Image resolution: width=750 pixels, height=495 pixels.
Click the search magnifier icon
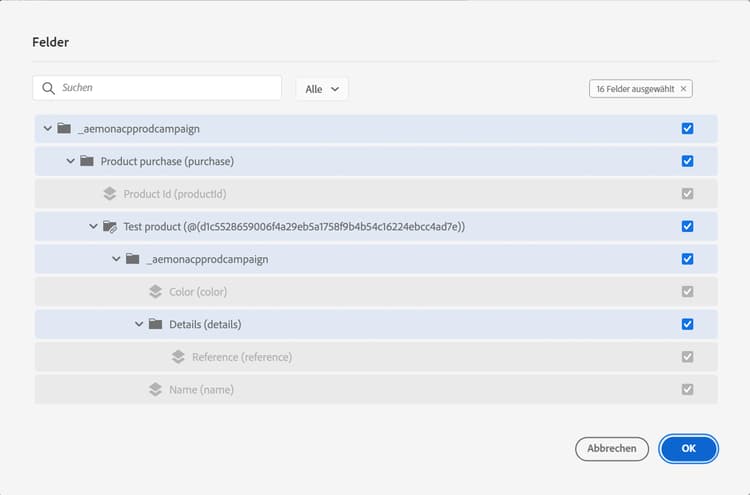click(48, 89)
